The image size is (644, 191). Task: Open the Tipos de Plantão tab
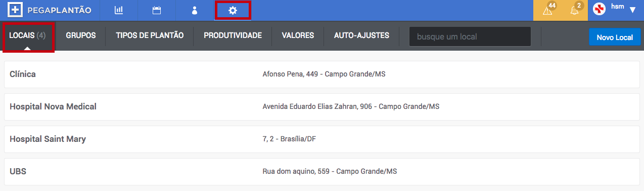click(150, 36)
